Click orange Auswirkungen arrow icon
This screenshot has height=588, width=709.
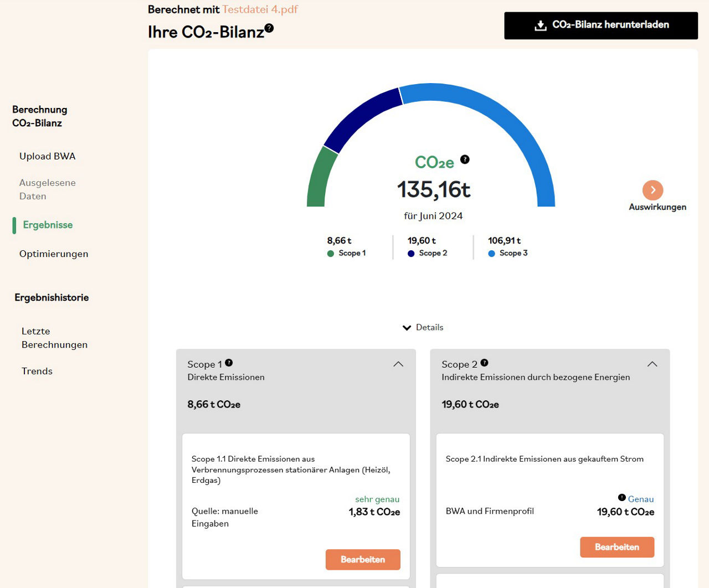[653, 190]
